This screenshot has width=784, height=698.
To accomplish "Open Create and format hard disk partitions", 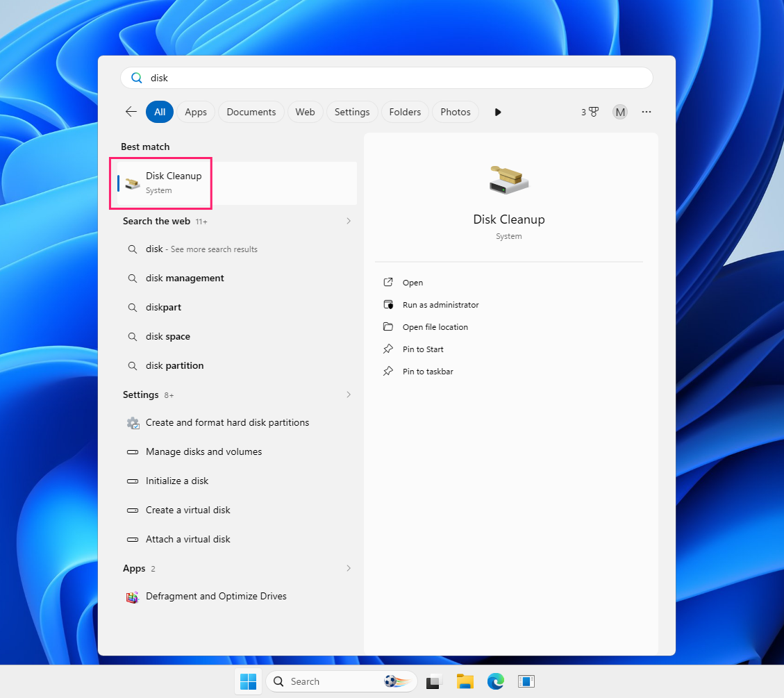I will 237,422.
